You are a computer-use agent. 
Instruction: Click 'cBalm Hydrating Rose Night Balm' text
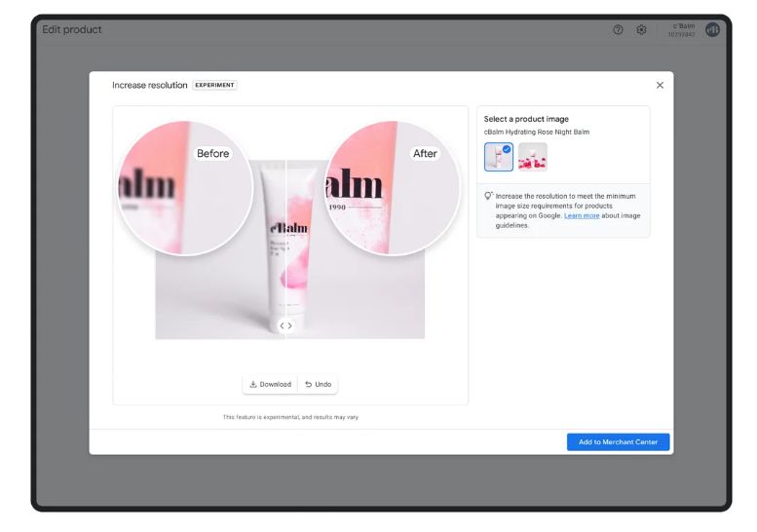coord(537,132)
